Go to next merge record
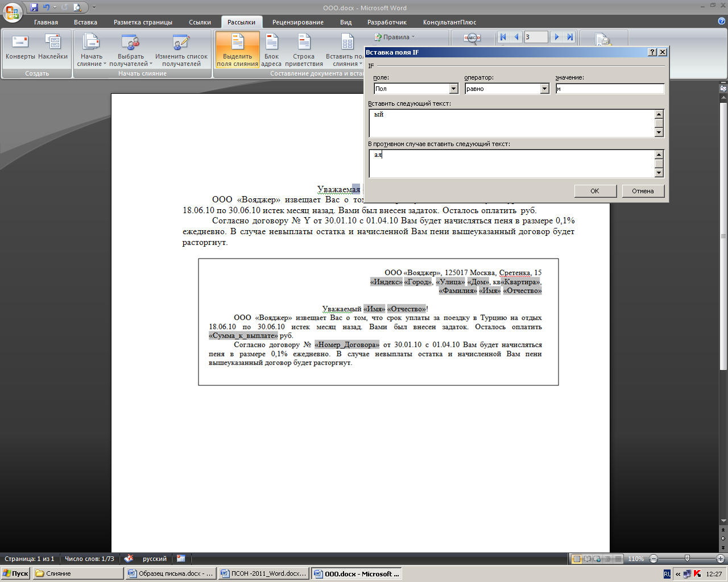The image size is (728, 582). pos(557,37)
